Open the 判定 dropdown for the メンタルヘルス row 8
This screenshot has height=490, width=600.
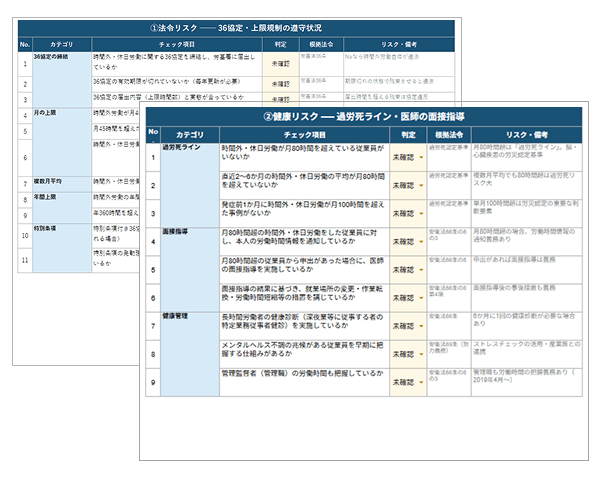421,354
